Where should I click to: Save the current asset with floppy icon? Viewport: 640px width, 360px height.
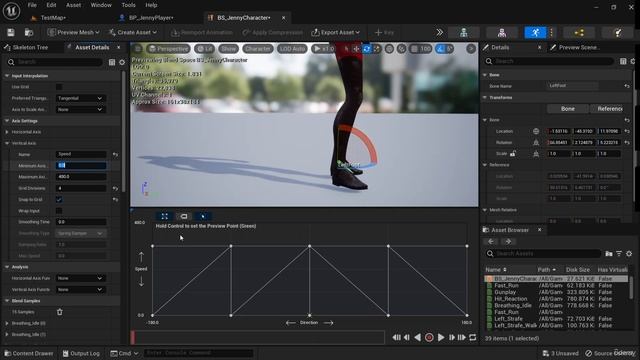11,33
